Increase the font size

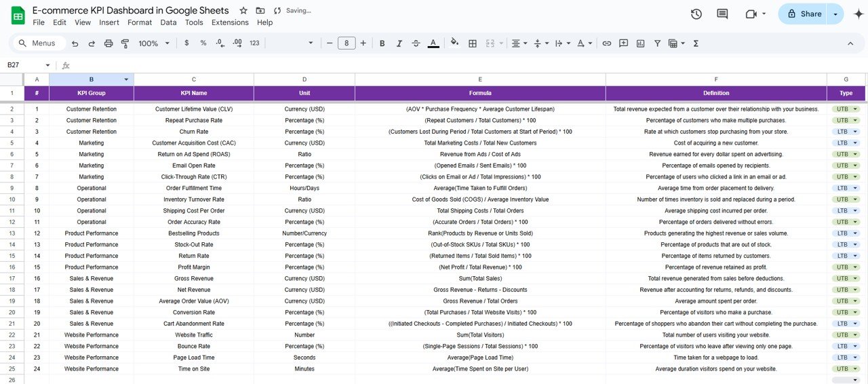tap(363, 43)
